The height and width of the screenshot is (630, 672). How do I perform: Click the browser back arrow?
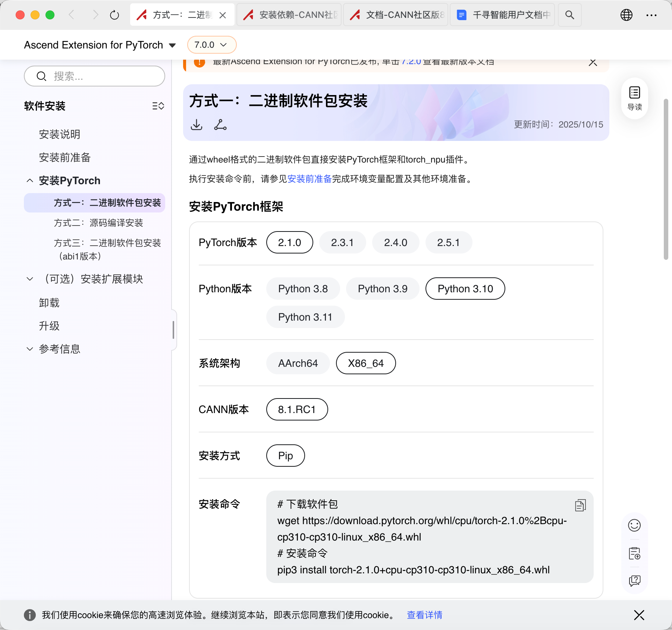click(x=72, y=15)
